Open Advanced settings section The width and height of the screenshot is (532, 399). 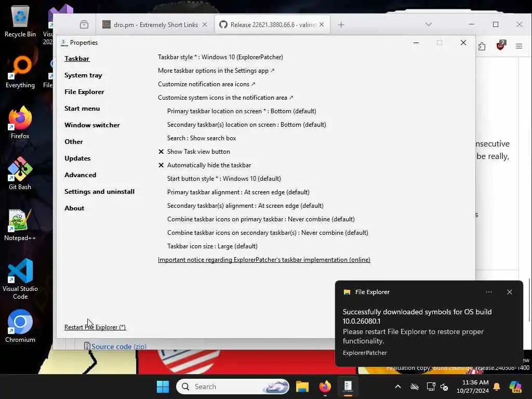[80, 175]
